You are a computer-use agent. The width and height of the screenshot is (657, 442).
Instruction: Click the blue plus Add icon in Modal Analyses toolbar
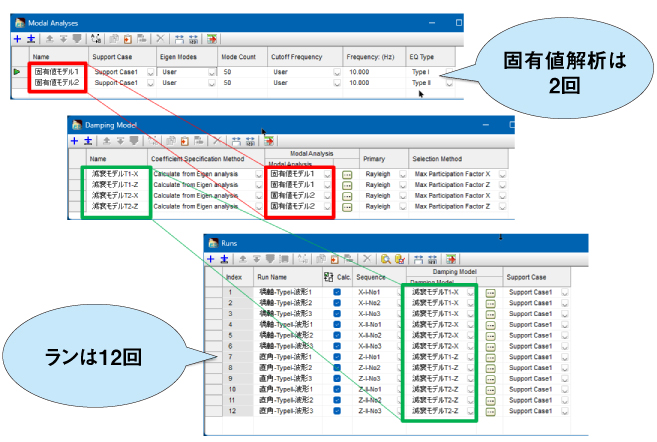[18, 39]
